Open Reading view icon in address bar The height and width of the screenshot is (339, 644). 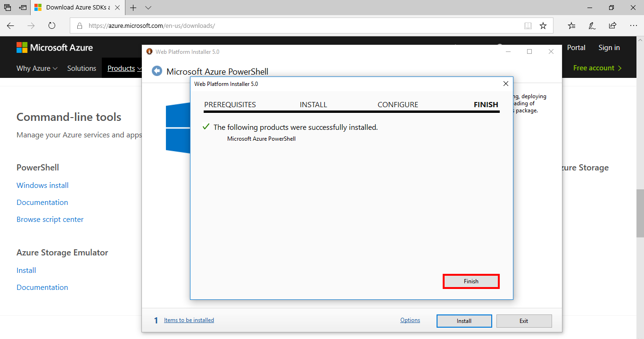coord(528,25)
